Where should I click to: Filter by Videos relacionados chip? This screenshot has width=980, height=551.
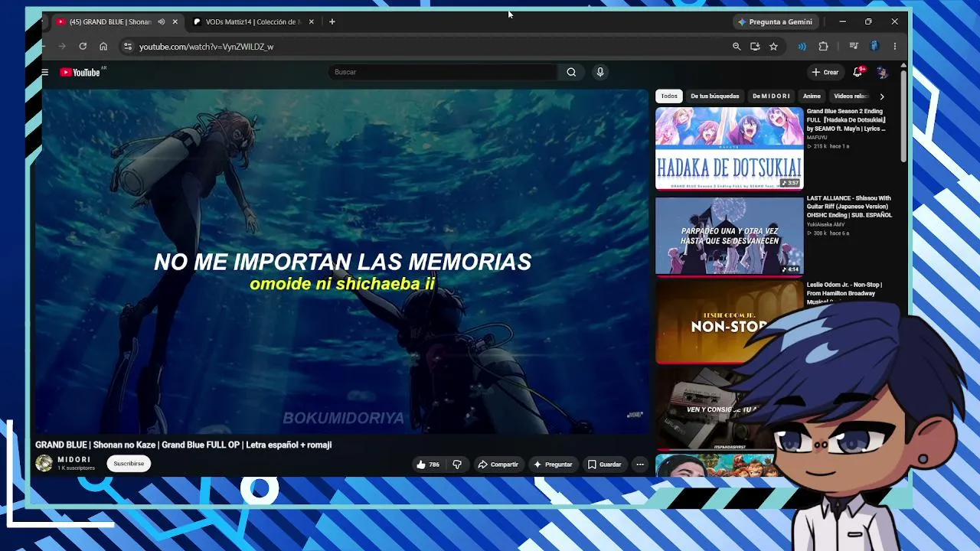pyautogui.click(x=851, y=96)
